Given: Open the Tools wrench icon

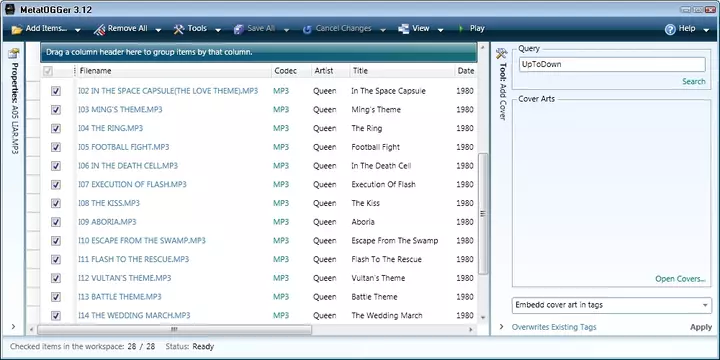Looking at the screenshot, I should pyautogui.click(x=179, y=29).
